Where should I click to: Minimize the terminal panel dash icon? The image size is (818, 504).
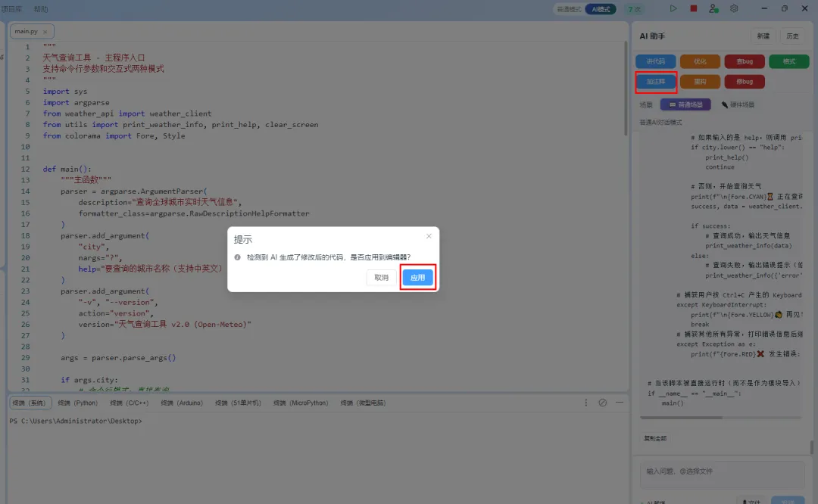(620, 403)
